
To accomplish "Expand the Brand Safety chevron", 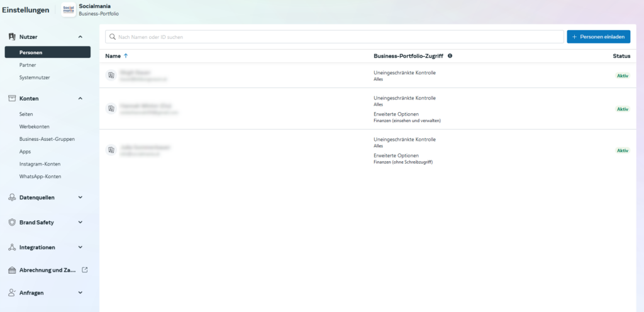I will click(x=80, y=222).
